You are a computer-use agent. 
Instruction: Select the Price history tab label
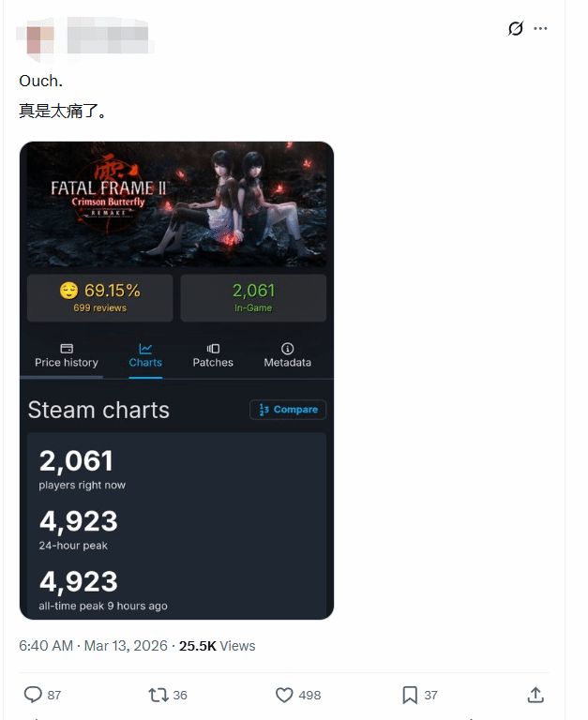point(67,363)
